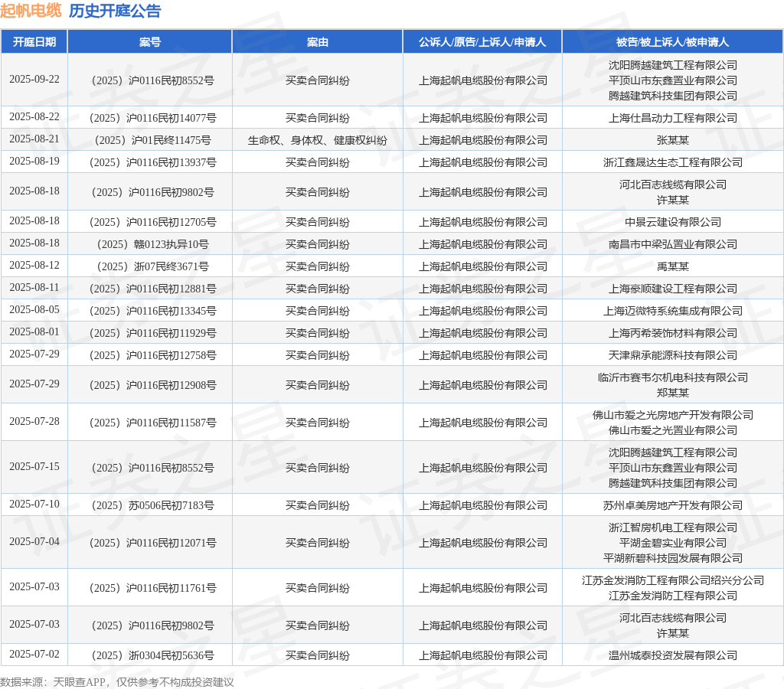Click case number 苏0506民初7183号
This screenshot has height=689, width=784.
[152, 505]
